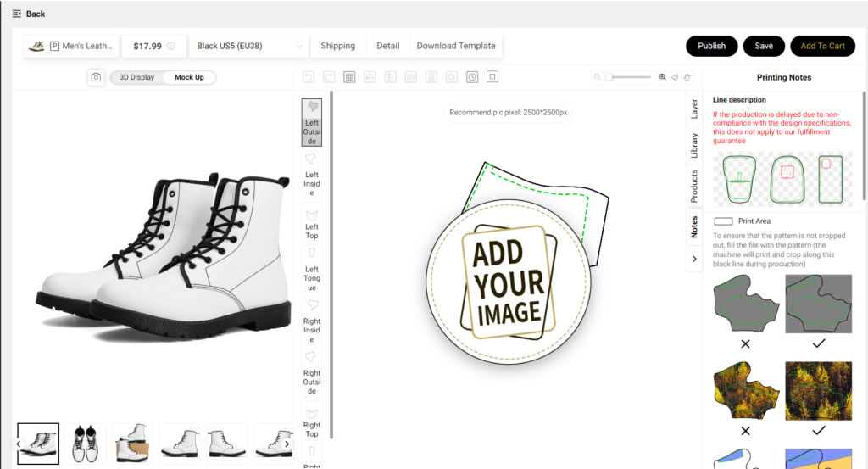Click the square frame icon in toolbar
Viewport: 868px width, 469px height.
pos(492,76)
